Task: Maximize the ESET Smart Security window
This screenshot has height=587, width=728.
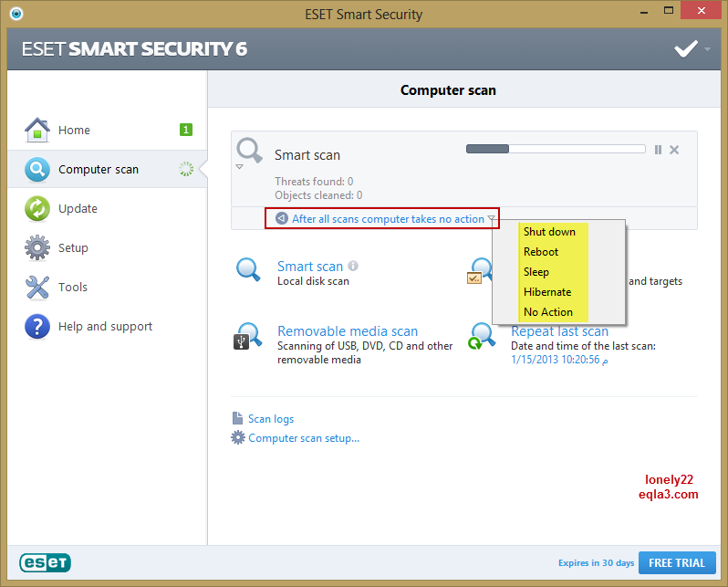Action: click(x=669, y=10)
